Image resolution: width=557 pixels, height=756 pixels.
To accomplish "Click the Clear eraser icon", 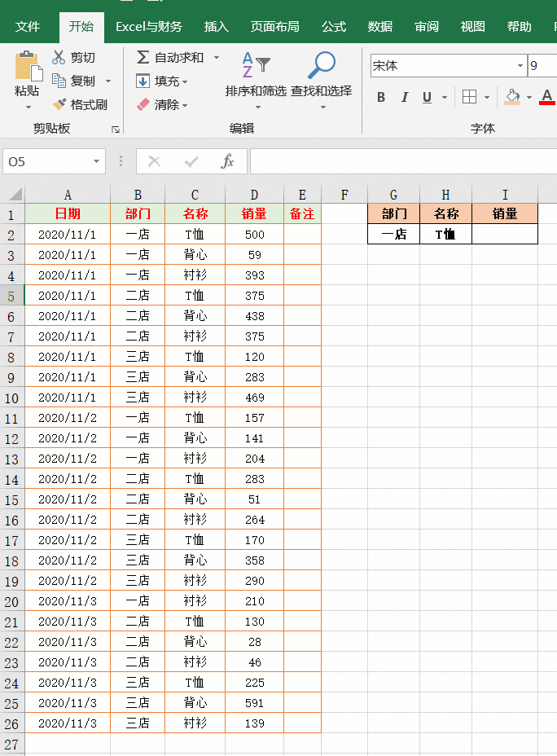I will tap(143, 104).
